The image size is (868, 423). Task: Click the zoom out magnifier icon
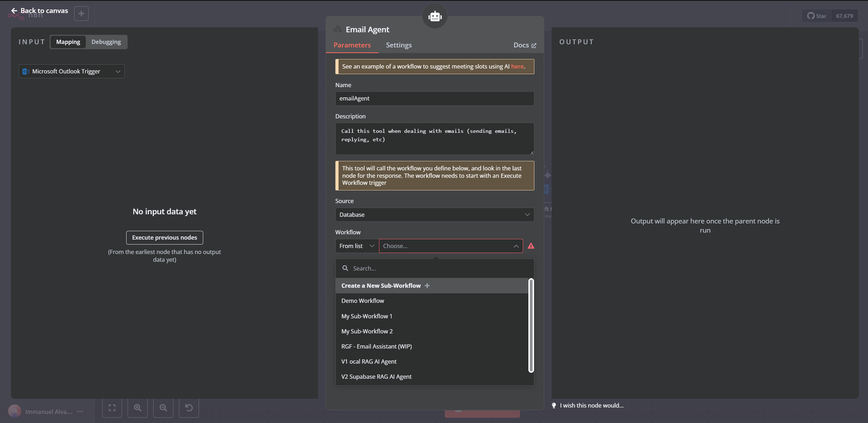point(163,408)
